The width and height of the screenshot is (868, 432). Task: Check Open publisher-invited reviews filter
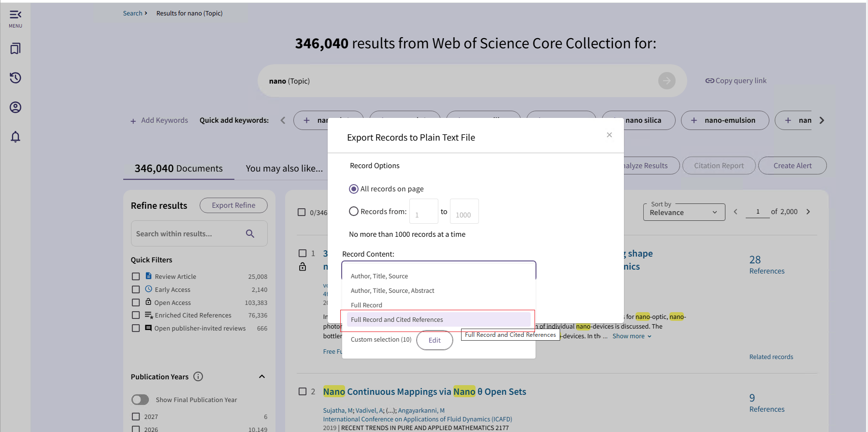pos(136,328)
